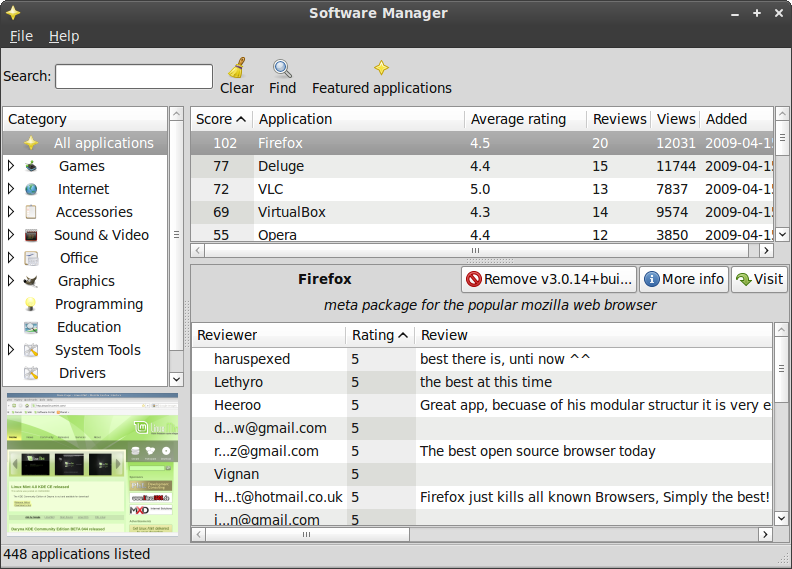Image resolution: width=792 pixels, height=569 pixels.
Task: Click the System Tools icon
Action: [x=31, y=350]
